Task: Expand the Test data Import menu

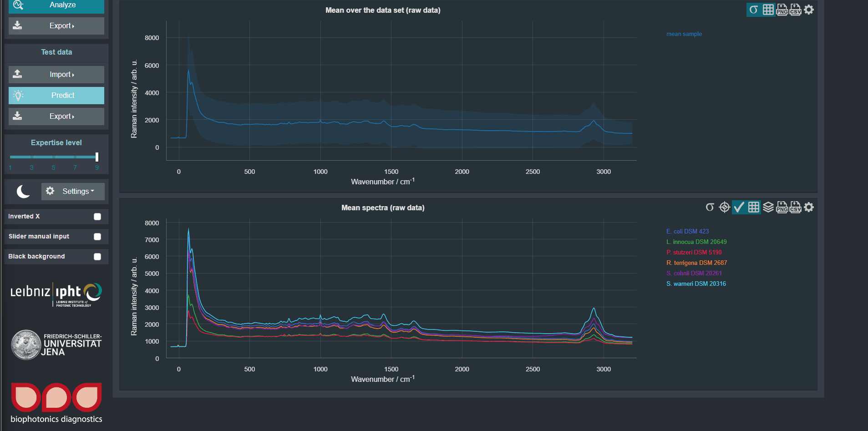Action: [56, 75]
